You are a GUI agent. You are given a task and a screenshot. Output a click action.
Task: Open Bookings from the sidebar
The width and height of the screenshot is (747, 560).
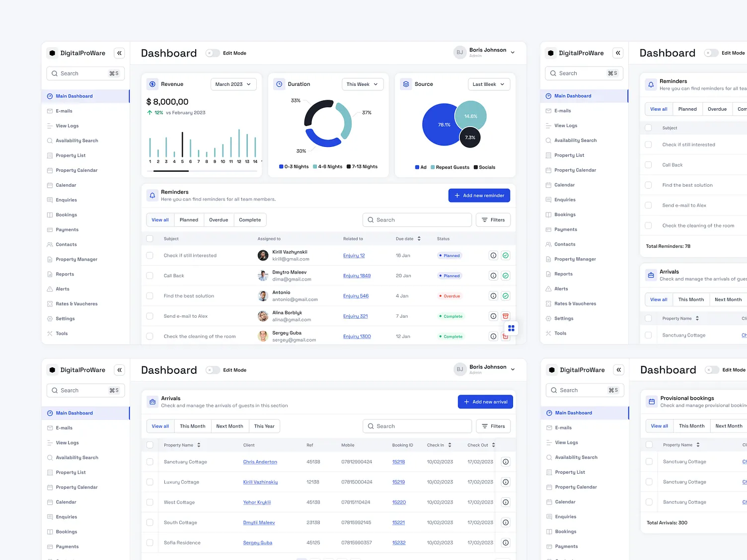(x=66, y=214)
